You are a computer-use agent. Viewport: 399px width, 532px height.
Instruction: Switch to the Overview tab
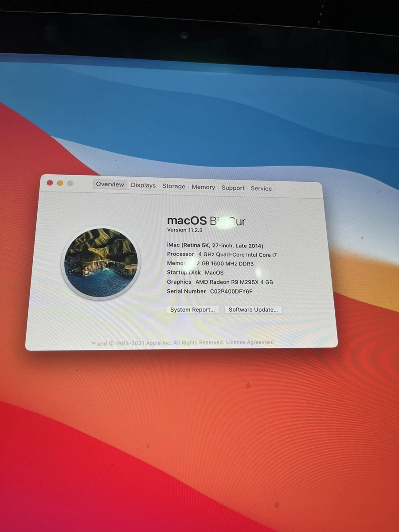tap(110, 184)
